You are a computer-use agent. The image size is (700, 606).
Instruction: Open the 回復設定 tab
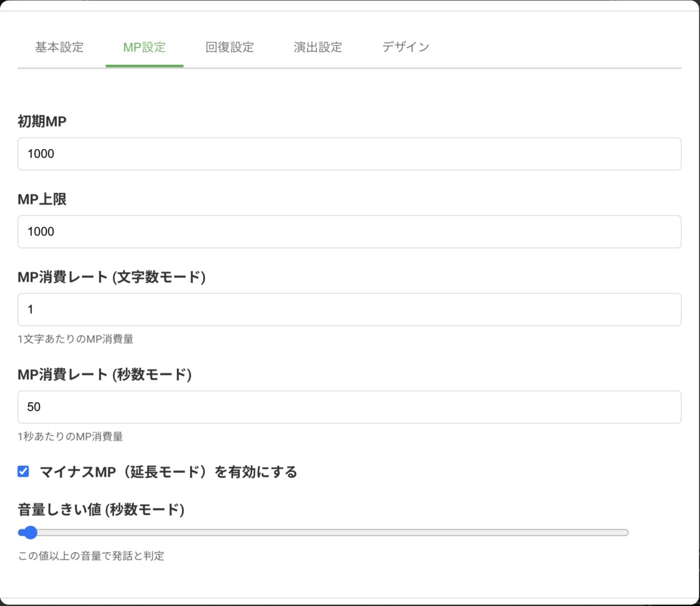point(230,47)
